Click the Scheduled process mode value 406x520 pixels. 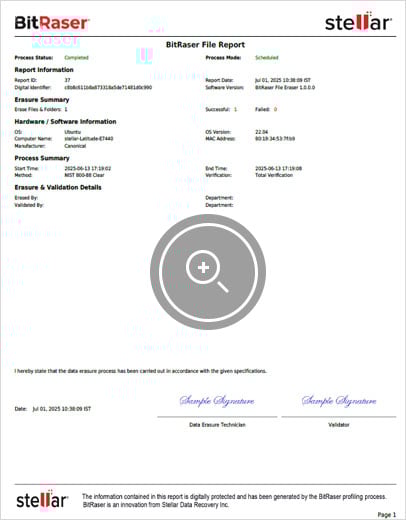point(267,57)
